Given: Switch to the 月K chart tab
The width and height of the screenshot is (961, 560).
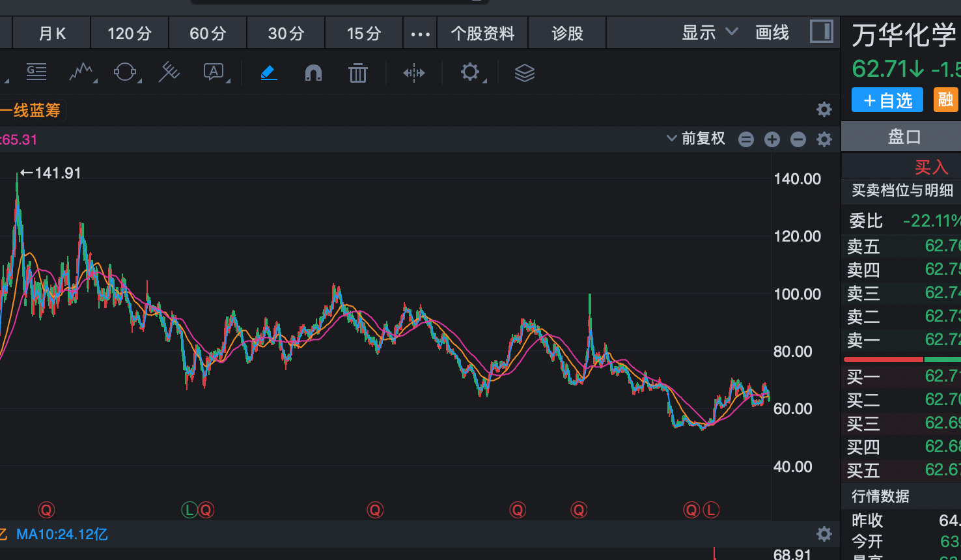Looking at the screenshot, I should coord(52,33).
